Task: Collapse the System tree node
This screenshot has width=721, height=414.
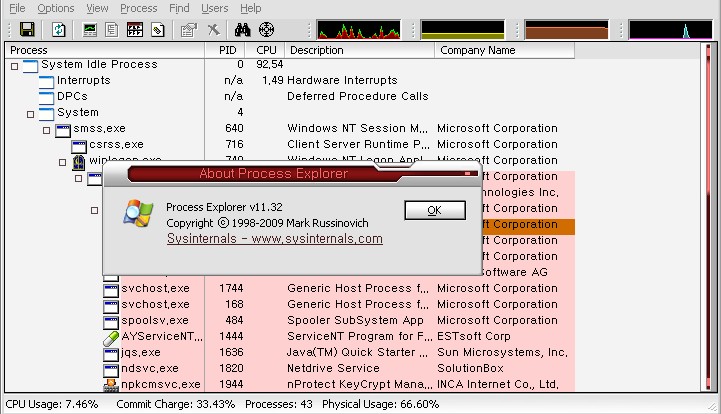Action: tap(30, 114)
